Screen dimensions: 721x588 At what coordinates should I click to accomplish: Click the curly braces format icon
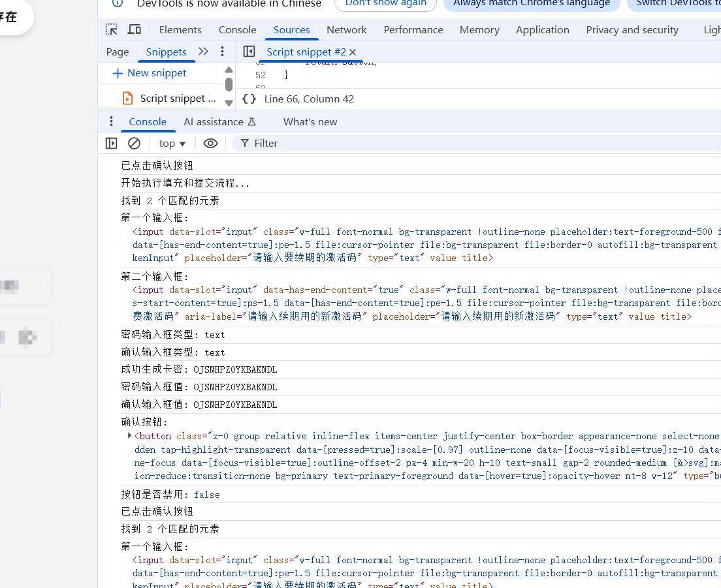tap(249, 99)
